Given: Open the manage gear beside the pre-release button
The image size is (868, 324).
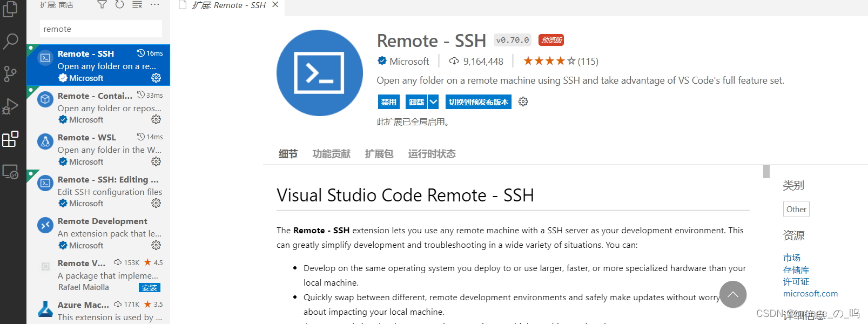Looking at the screenshot, I should click(x=523, y=102).
